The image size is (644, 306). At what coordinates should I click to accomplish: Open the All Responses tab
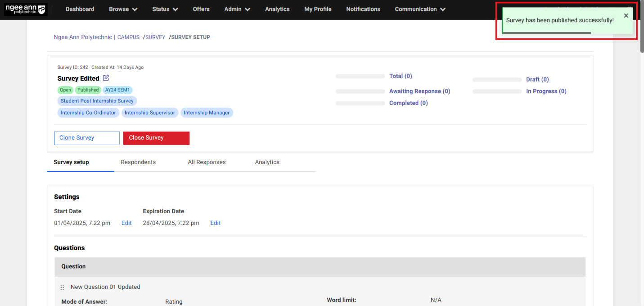(207, 162)
